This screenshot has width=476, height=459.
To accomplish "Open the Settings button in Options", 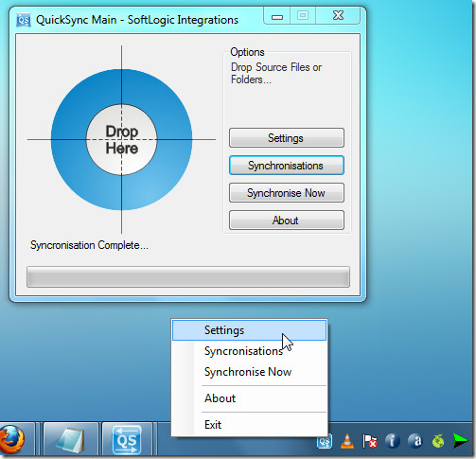I will coord(287,138).
